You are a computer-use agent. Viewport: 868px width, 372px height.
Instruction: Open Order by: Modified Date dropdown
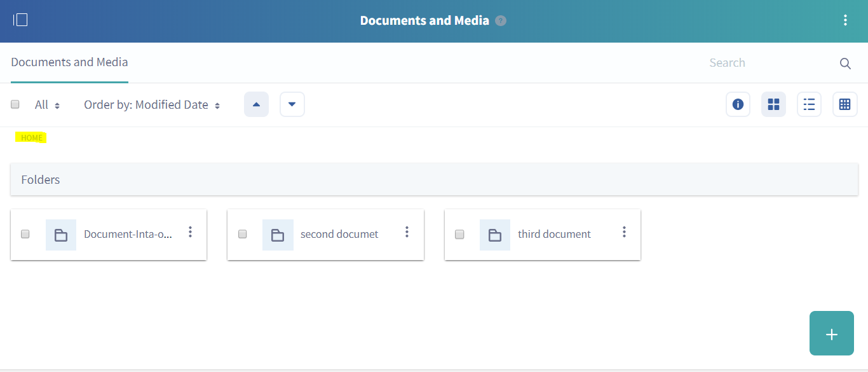coord(152,106)
